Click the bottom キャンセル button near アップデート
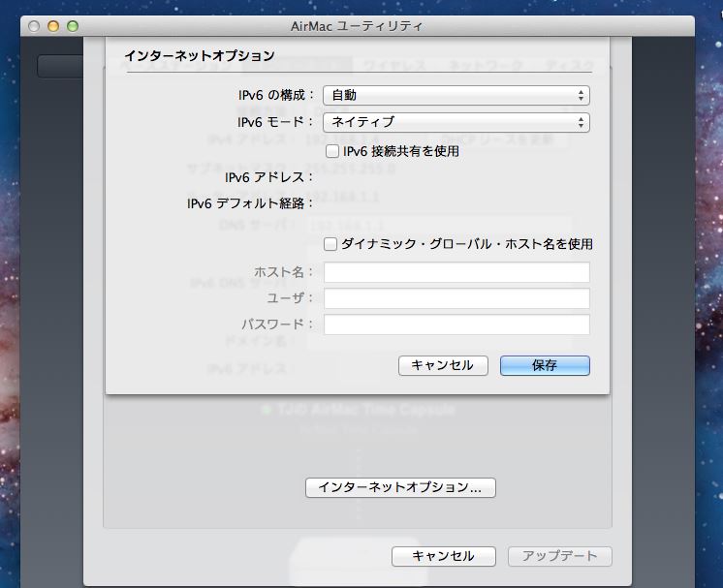The height and width of the screenshot is (588, 723). click(444, 556)
